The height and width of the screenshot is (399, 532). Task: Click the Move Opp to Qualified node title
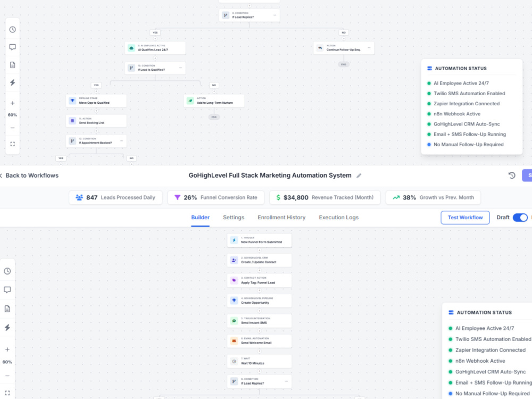coord(94,103)
